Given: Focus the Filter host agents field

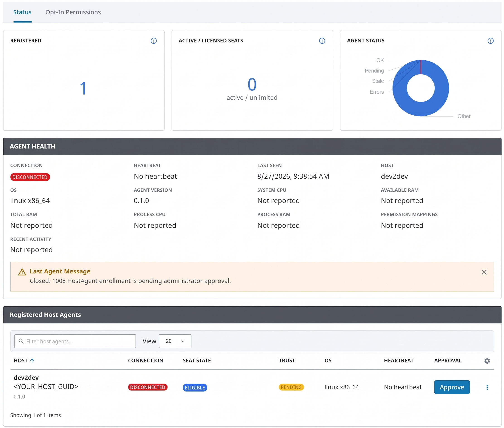Looking at the screenshot, I should click(x=75, y=341).
